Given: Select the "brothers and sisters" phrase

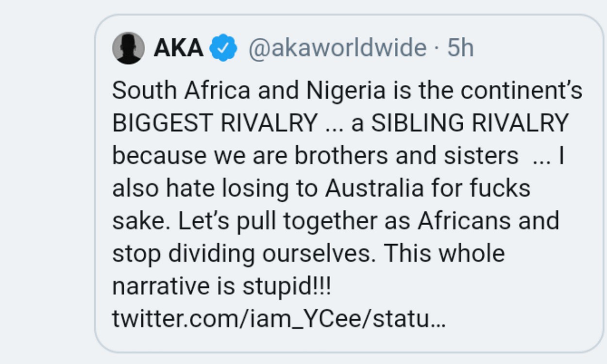Looking at the screenshot, I should (x=406, y=156).
